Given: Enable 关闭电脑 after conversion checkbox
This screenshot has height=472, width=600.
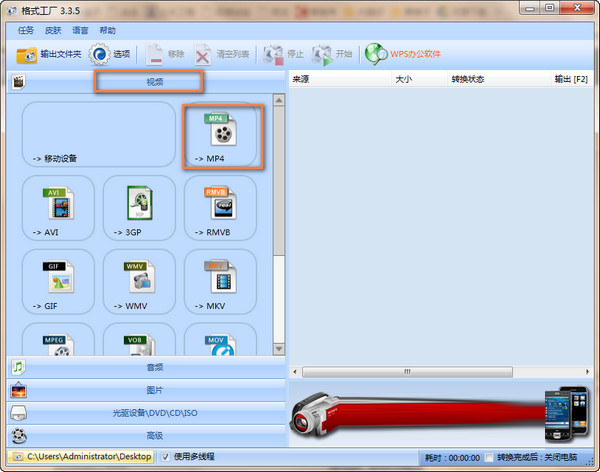Looking at the screenshot, I should coord(488,457).
